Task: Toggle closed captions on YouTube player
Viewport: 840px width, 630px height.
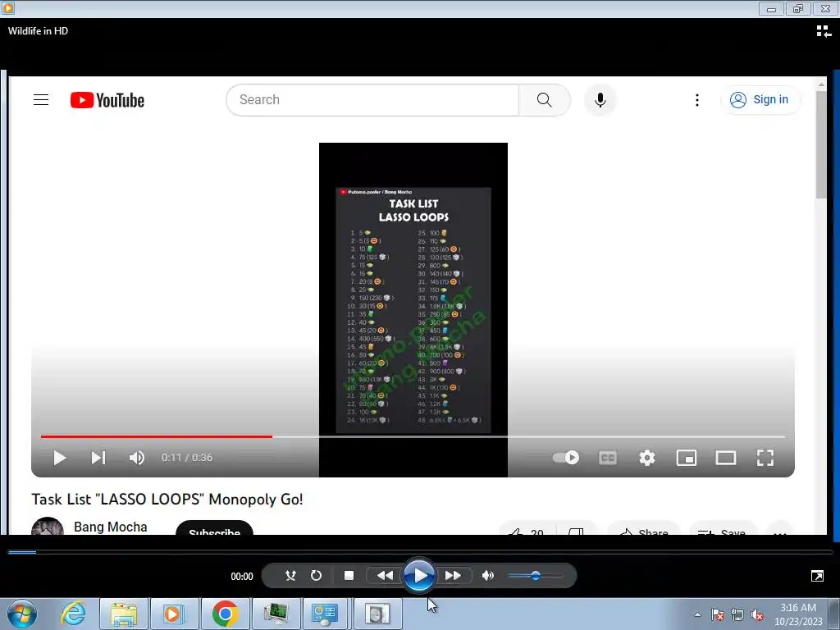Action: (x=608, y=458)
